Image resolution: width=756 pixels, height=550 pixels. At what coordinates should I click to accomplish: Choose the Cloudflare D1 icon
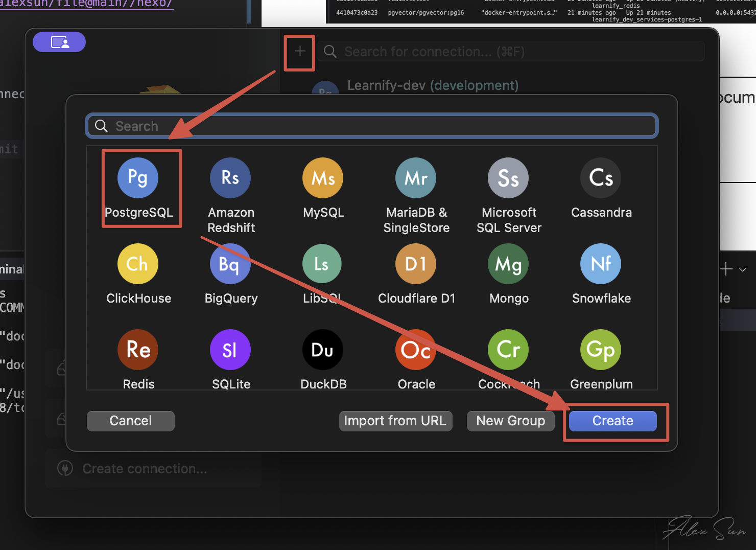tap(416, 264)
